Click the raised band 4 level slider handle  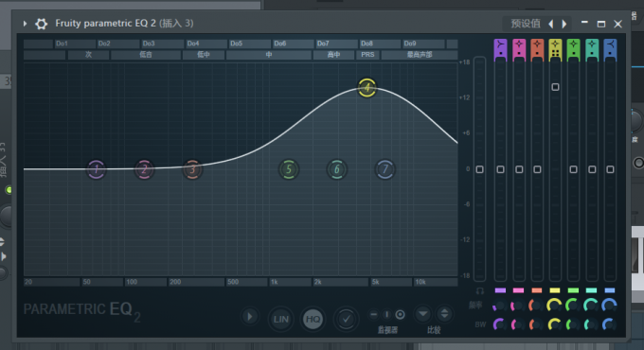(555, 87)
